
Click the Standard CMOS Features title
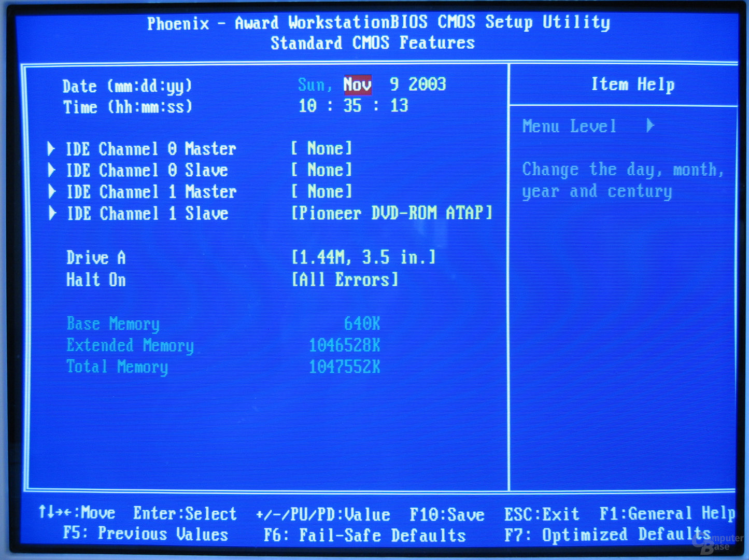coord(373,43)
